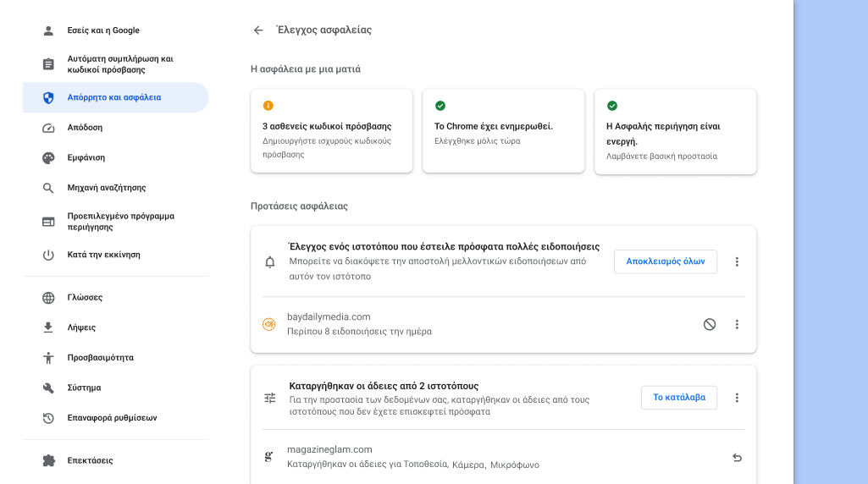The width and height of the screenshot is (868, 484).
Task: Open more options menu for revoked permissions card
Action: 737,398
